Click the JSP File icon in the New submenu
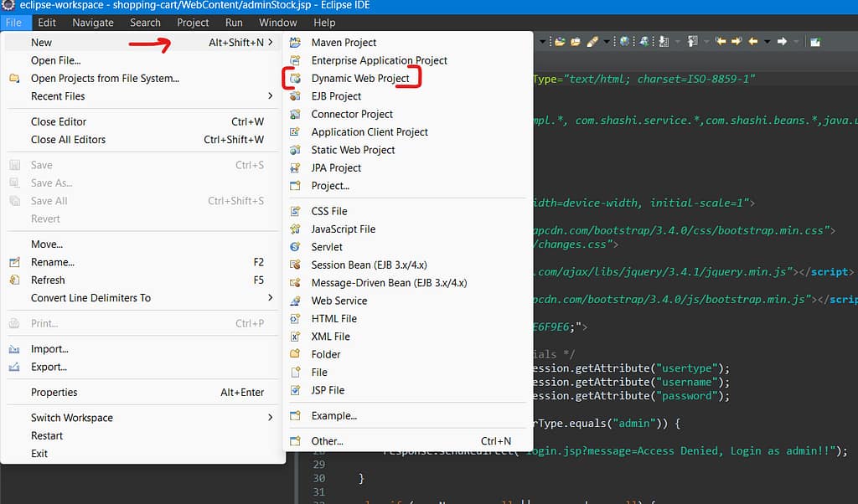 click(295, 390)
